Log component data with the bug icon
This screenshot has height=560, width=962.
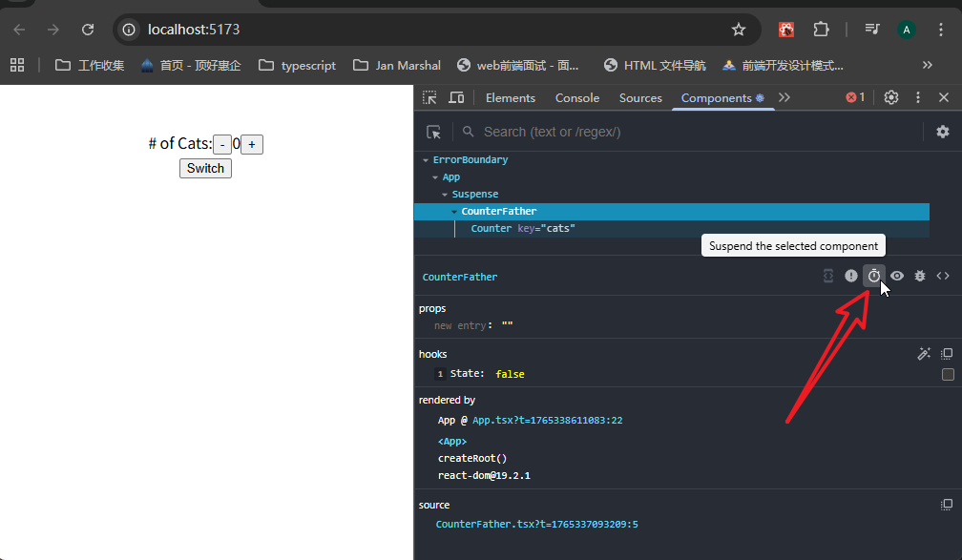[920, 276]
